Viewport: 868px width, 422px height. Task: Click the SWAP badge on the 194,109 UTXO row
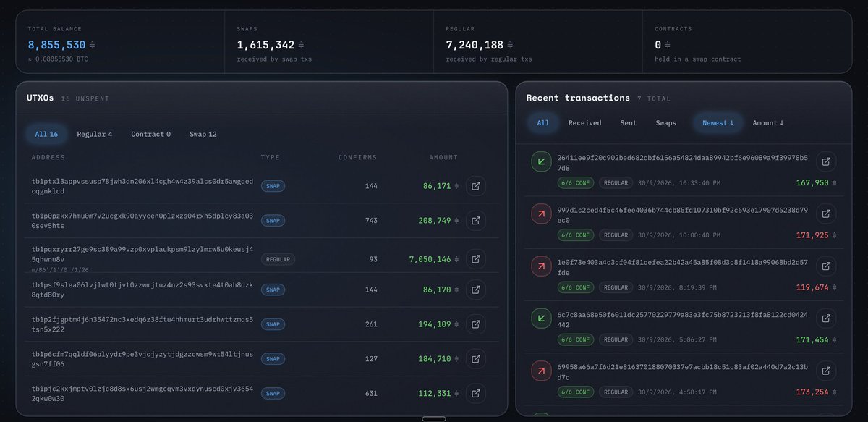pyautogui.click(x=273, y=324)
